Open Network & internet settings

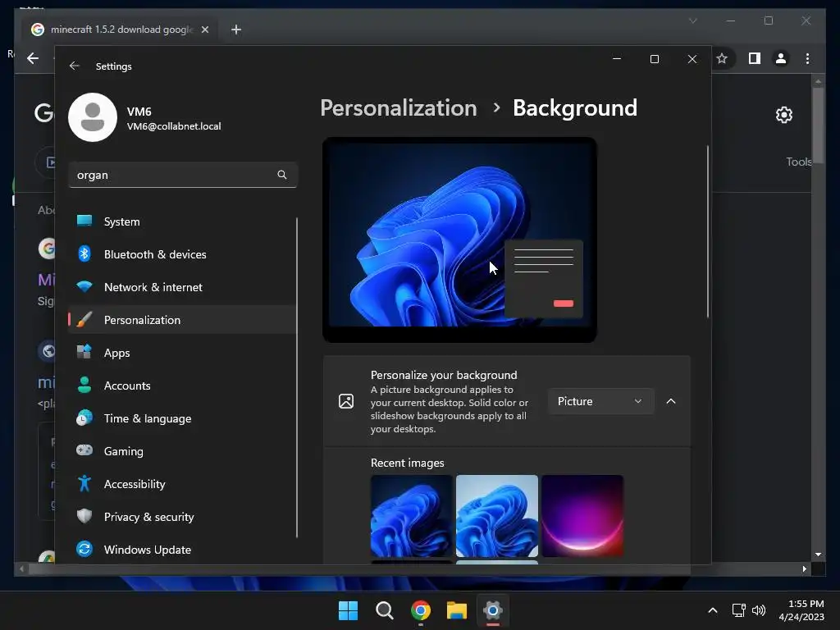[182, 287]
